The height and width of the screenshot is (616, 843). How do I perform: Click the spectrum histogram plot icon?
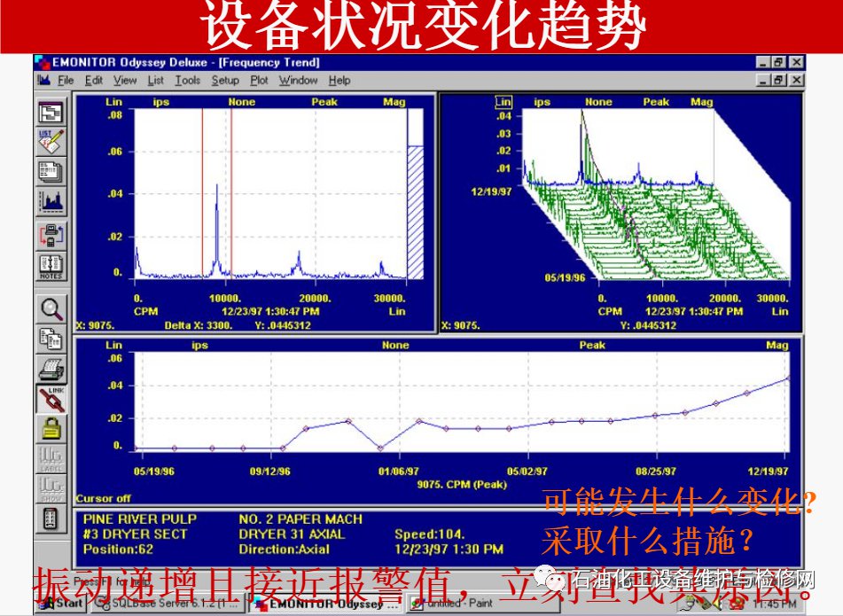click(x=51, y=201)
